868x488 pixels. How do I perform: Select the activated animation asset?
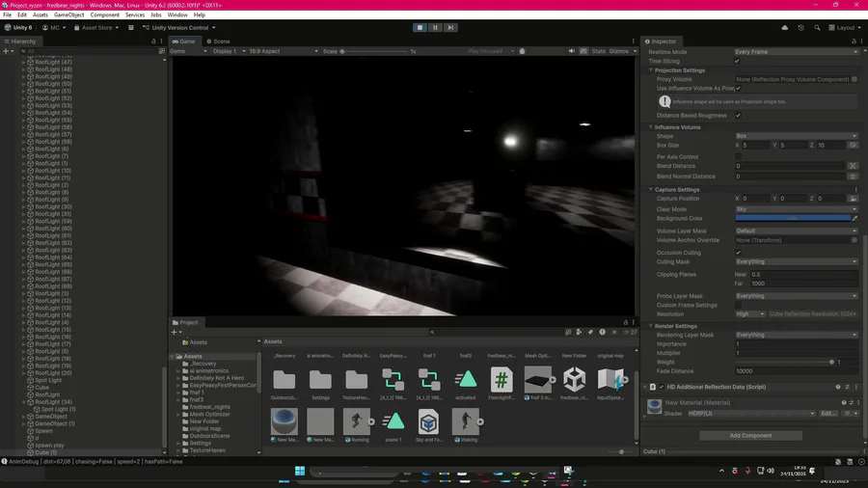465,379
